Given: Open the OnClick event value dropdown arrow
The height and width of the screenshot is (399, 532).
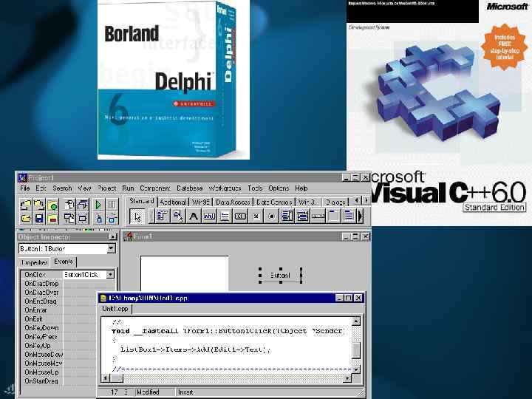Looking at the screenshot, I should [x=110, y=274].
